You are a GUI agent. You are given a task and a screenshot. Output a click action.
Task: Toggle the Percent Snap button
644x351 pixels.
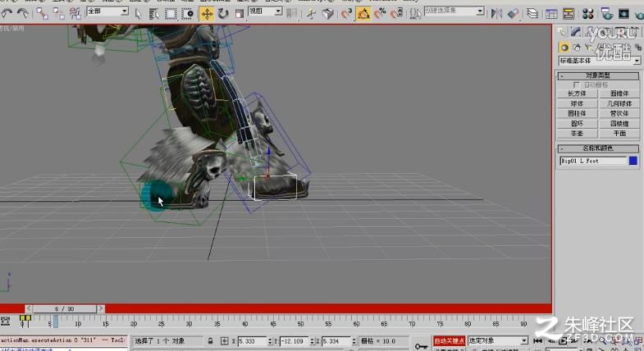click(380, 14)
